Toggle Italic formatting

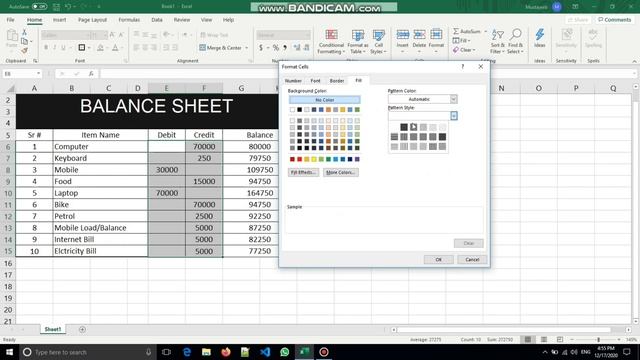[x=55, y=48]
